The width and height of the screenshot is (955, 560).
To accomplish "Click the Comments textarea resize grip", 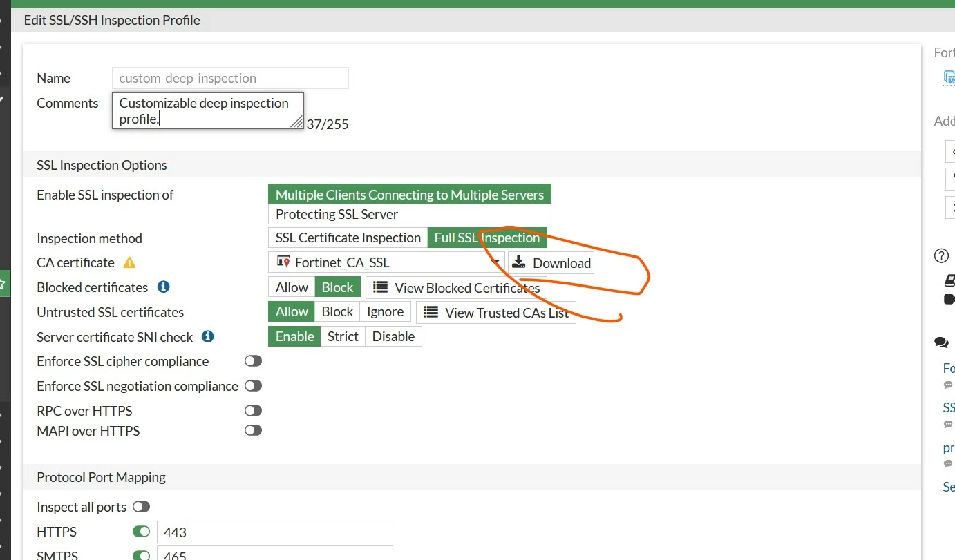I will tap(296, 122).
